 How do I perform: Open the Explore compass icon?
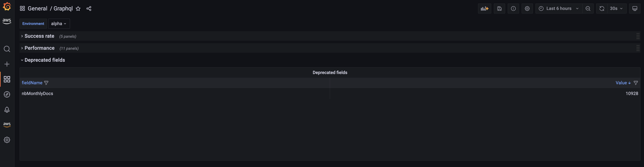coord(7,94)
